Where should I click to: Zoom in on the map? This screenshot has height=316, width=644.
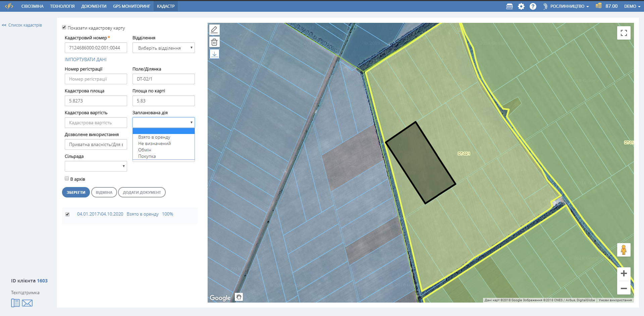624,273
